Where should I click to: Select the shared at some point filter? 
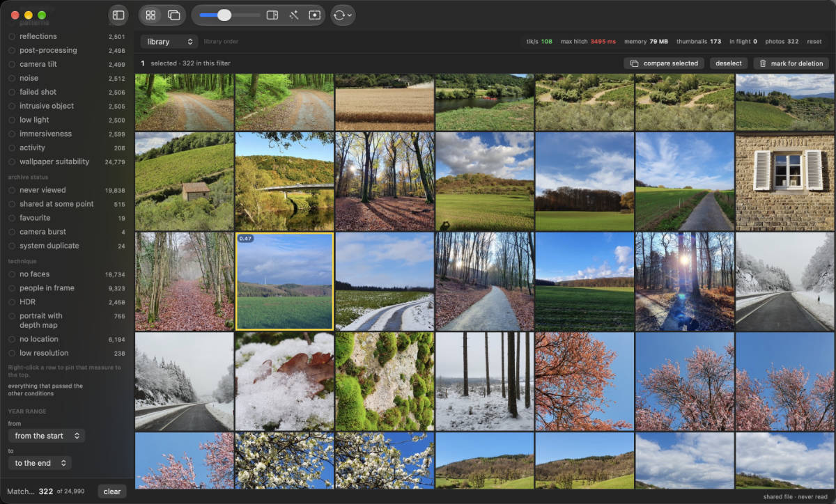(66, 204)
